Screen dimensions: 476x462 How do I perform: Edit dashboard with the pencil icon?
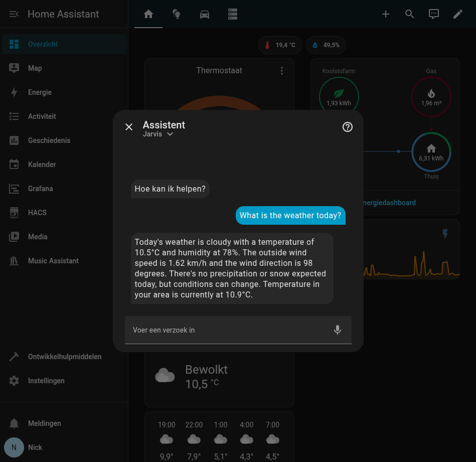click(457, 14)
